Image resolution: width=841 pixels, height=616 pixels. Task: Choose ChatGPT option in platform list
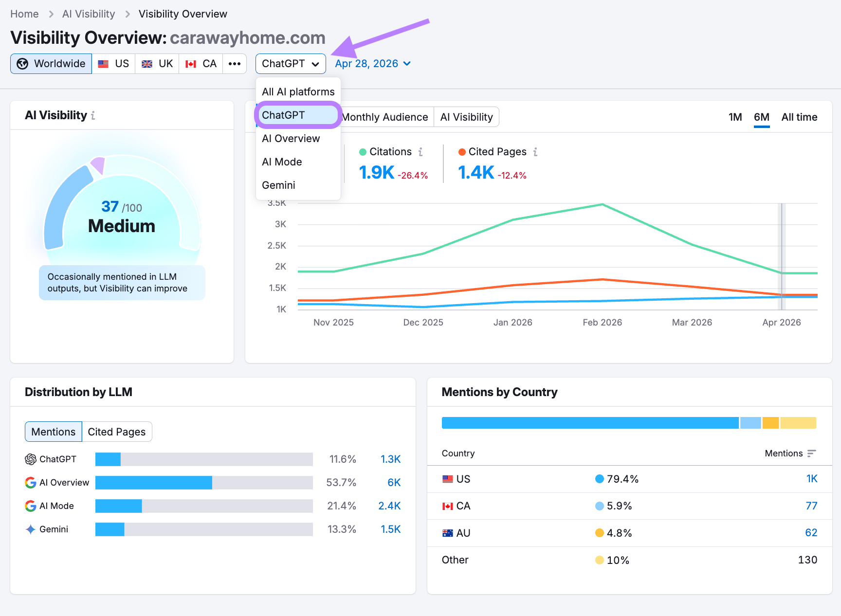(x=297, y=115)
